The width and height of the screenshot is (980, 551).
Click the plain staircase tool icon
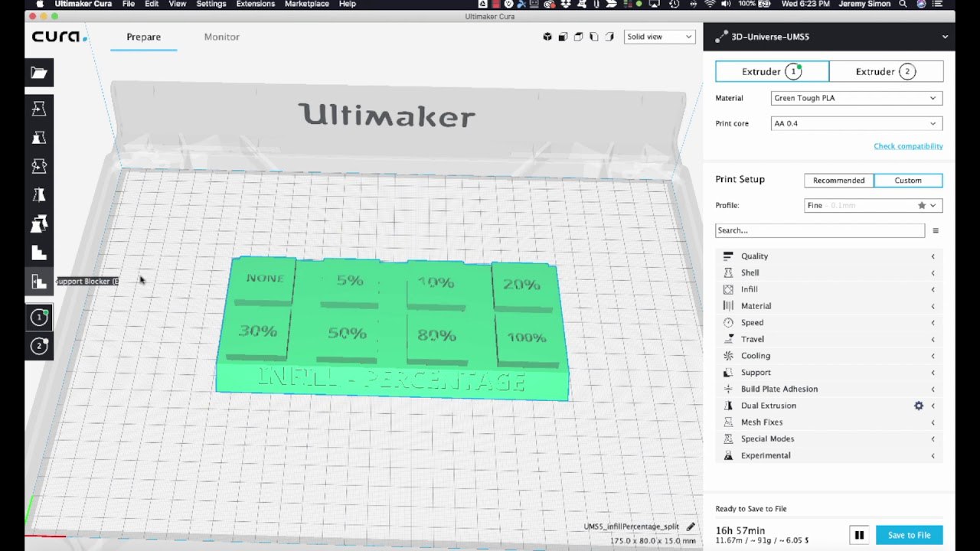39,253
